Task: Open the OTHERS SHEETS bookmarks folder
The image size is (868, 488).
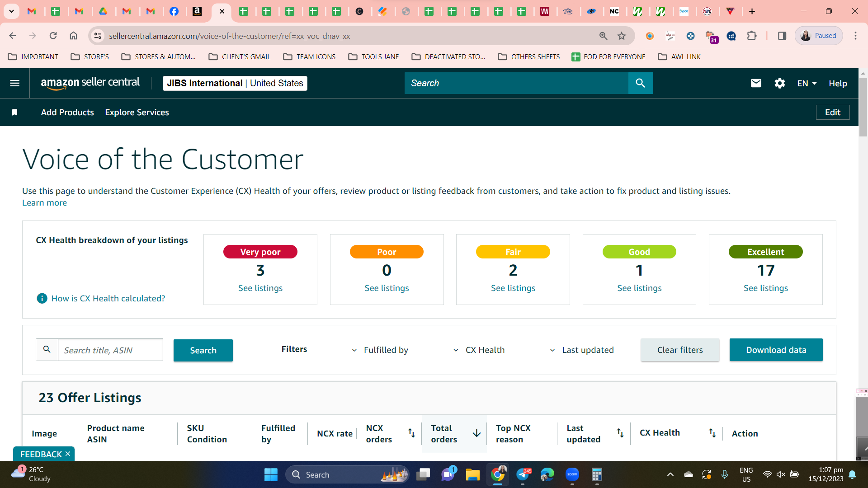Action: coord(529,56)
